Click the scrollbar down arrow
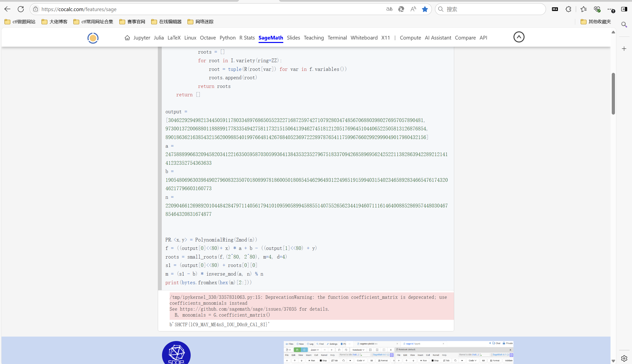The height and width of the screenshot is (364, 632). pyautogui.click(x=613, y=361)
